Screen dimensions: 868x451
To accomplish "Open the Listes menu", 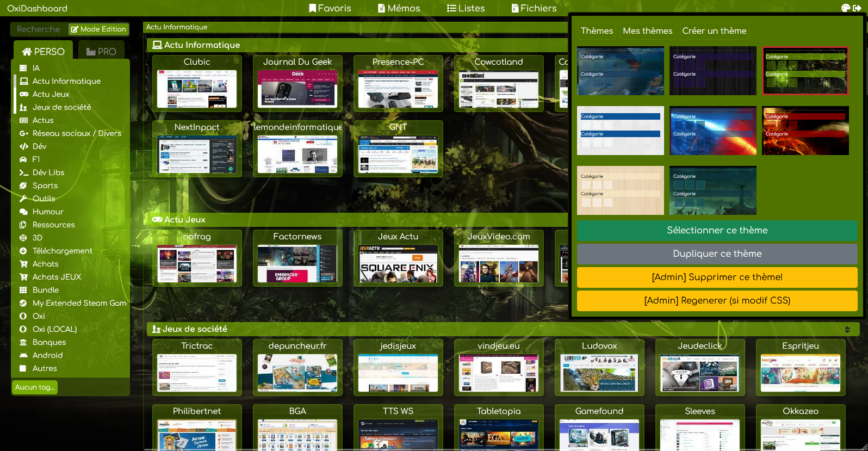I will [x=466, y=8].
